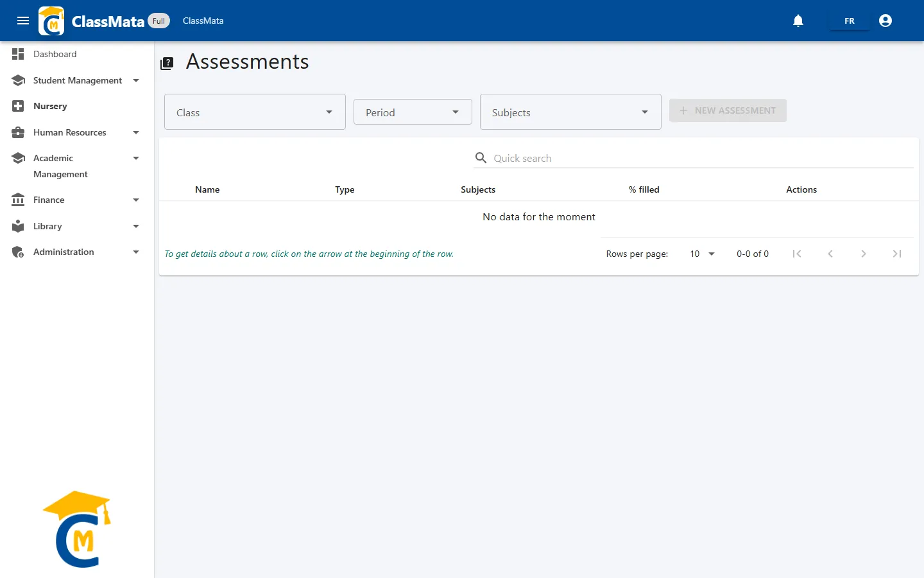Viewport: 924px width, 578px height.
Task: Open Administration label in the sidebar
Action: point(64,252)
